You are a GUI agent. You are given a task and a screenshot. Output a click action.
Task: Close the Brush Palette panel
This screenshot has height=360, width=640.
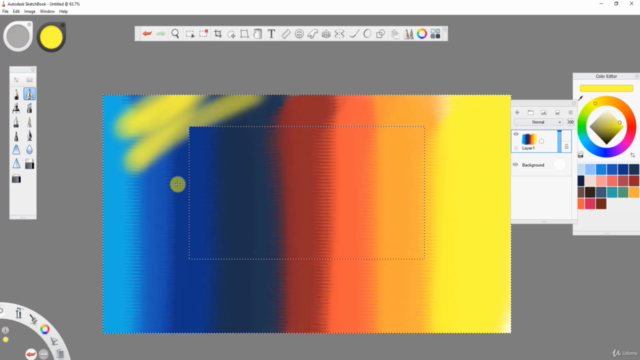(x=33, y=70)
